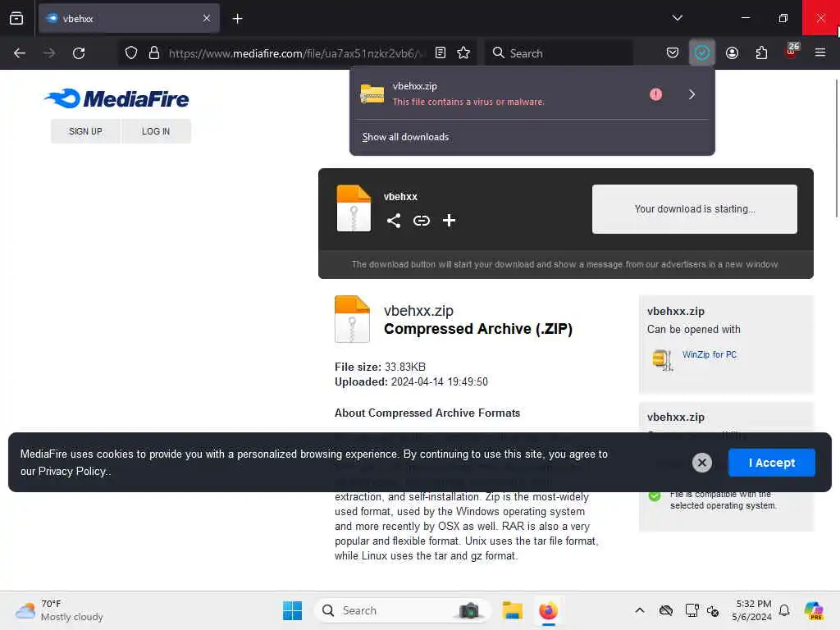This screenshot has height=630, width=840.
Task: Click the browser Search box
Action: [x=559, y=53]
